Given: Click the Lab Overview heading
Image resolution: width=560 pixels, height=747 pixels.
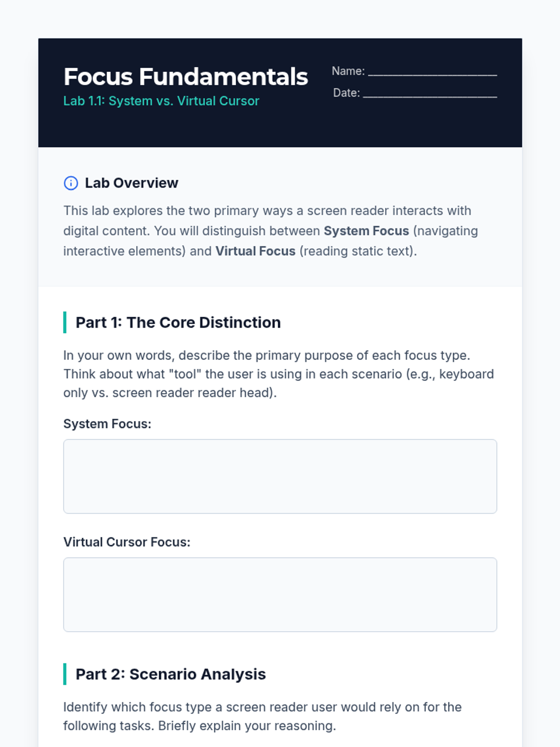Looking at the screenshot, I should (x=131, y=183).
